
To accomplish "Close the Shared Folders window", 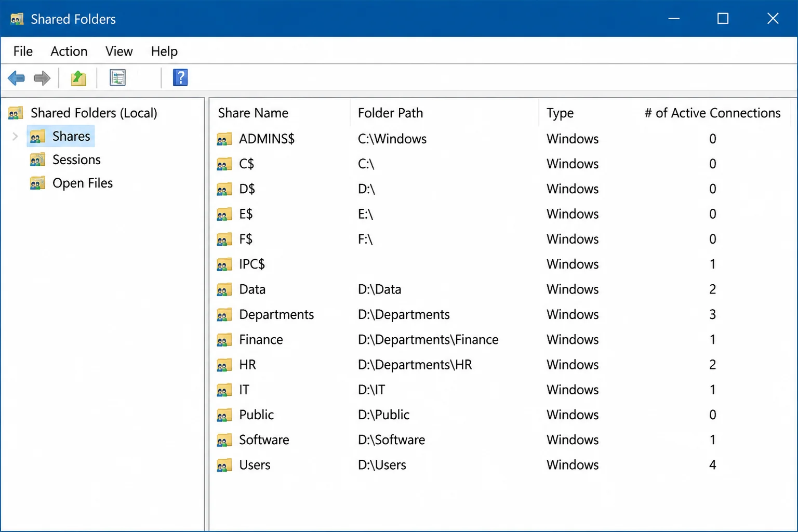I will pyautogui.click(x=773, y=19).
